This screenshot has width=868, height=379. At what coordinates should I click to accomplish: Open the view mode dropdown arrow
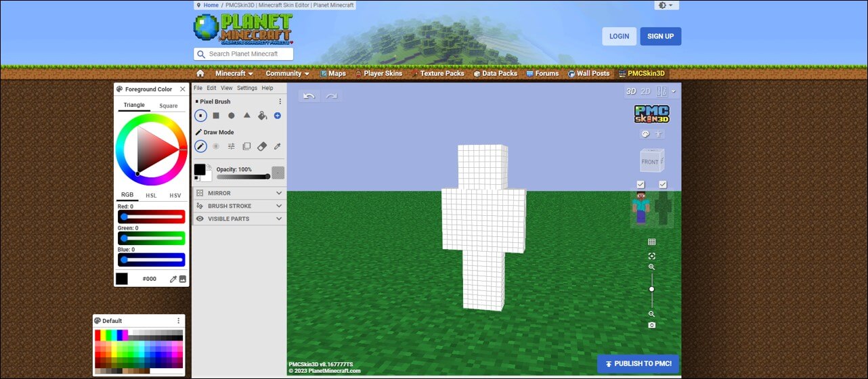(674, 91)
